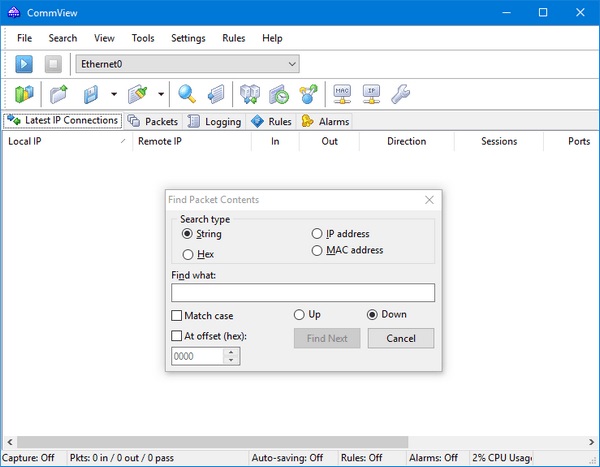Decrease offset with spinner down arrow

point(231,361)
